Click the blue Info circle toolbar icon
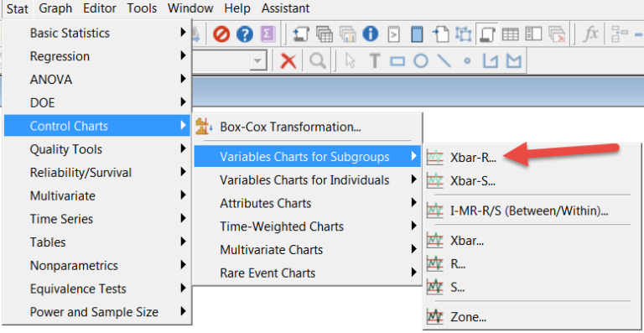 pos(370,34)
